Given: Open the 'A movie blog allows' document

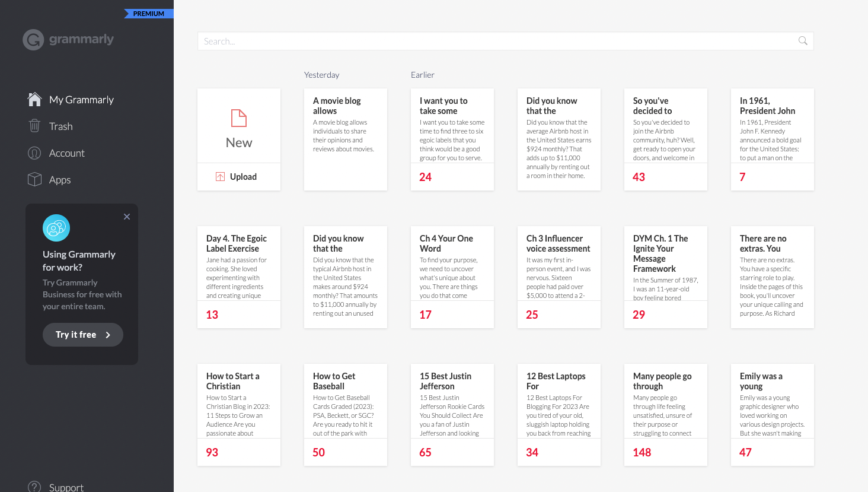Looking at the screenshot, I should tap(346, 139).
